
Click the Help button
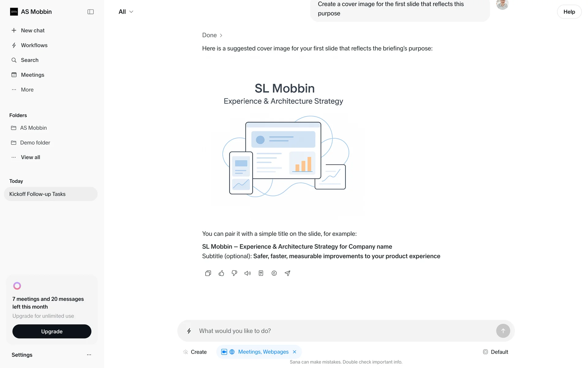[569, 12]
